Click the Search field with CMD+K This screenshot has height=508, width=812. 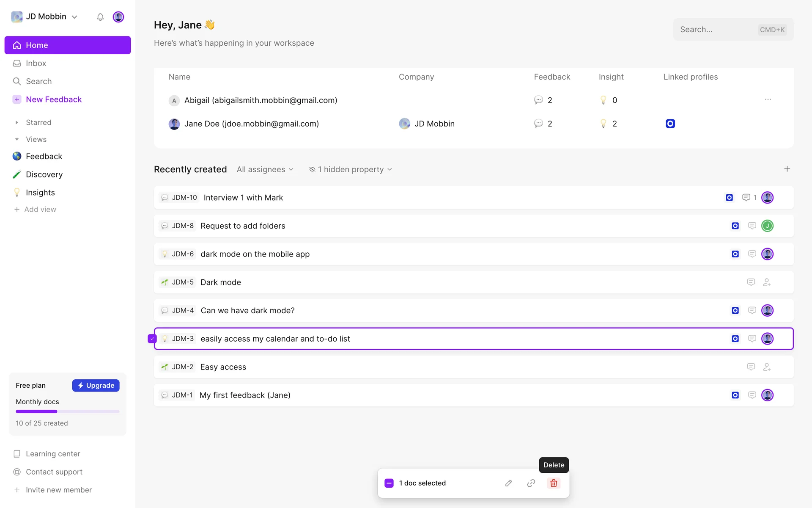click(x=733, y=30)
